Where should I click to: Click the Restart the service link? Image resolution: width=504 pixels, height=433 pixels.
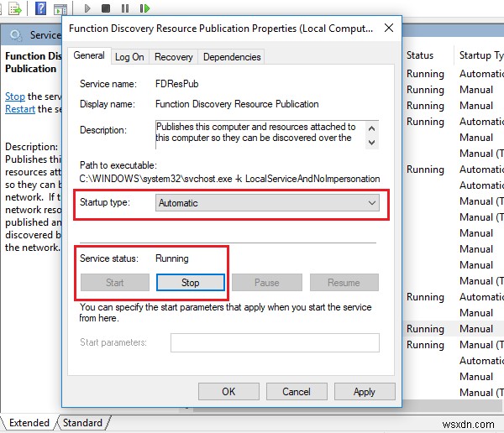pos(20,109)
